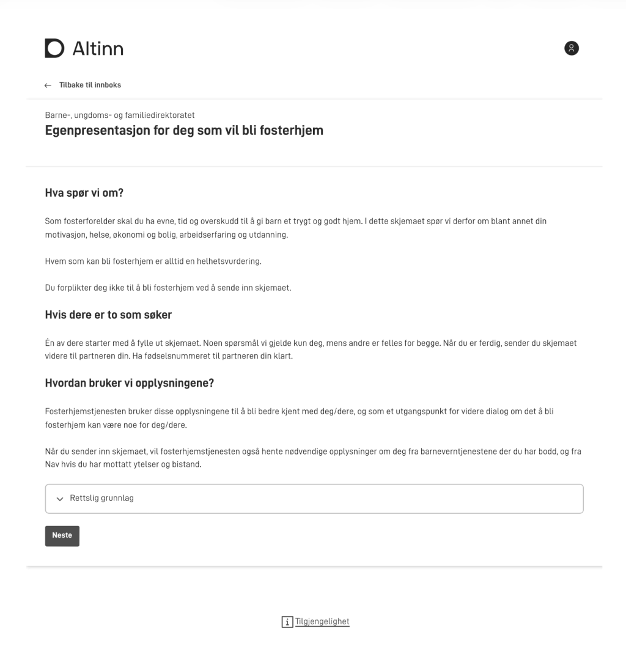Viewport: 626px width, 672px height.
Task: Click paragraph starting Fosterhjemstjenesten bruker disse
Action: coord(300,418)
